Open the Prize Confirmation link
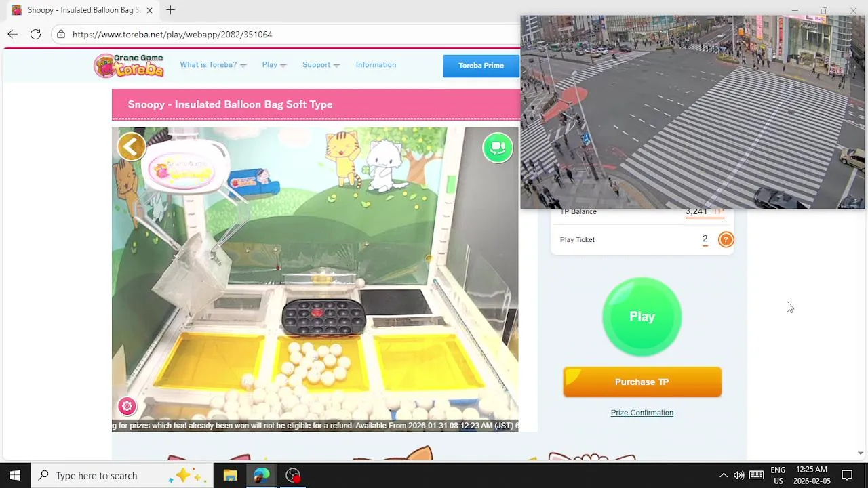 pyautogui.click(x=642, y=413)
